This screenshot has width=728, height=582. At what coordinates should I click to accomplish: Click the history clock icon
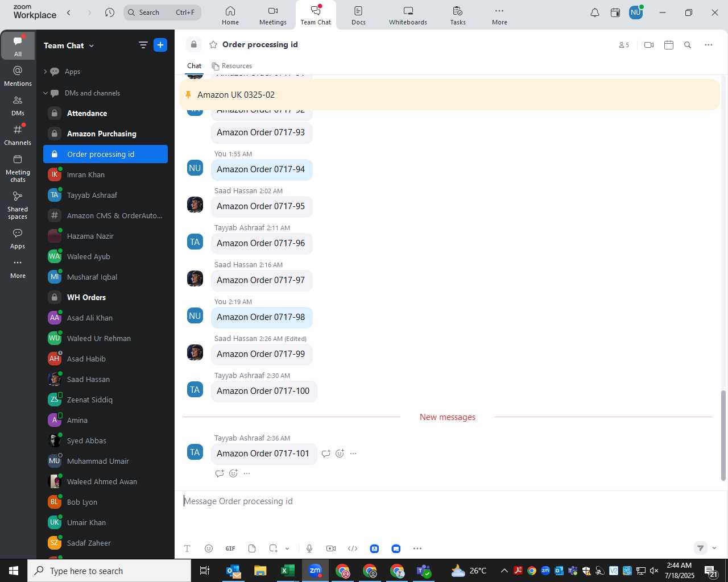(110, 13)
